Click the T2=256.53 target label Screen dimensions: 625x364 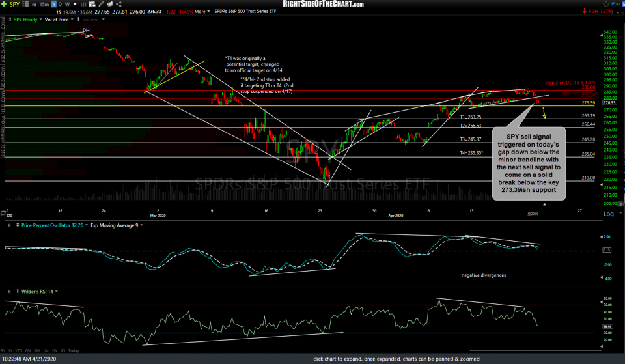click(x=470, y=126)
